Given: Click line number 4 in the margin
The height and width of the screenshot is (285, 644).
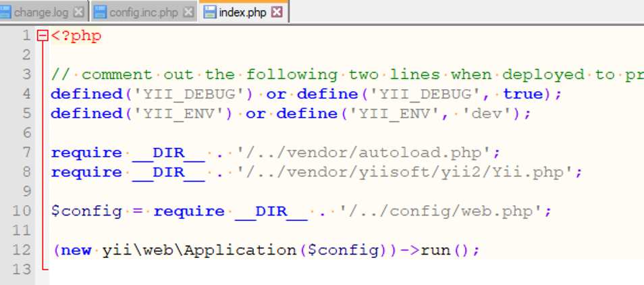Looking at the screenshot, I should click(x=26, y=94).
